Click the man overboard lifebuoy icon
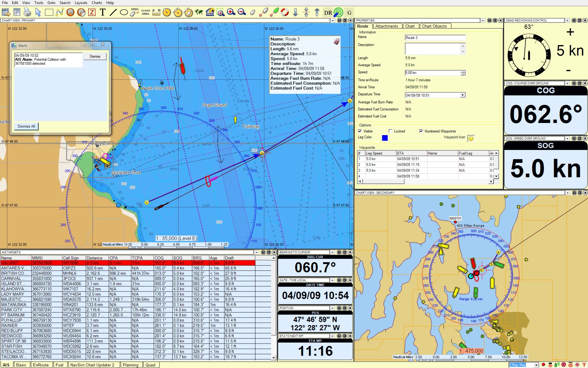 coord(285,12)
